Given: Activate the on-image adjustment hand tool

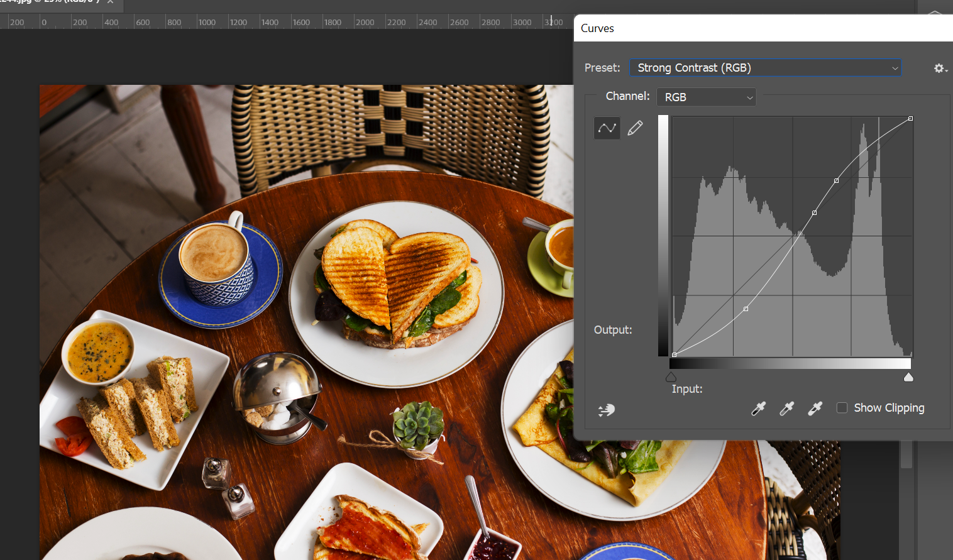Looking at the screenshot, I should [x=606, y=410].
